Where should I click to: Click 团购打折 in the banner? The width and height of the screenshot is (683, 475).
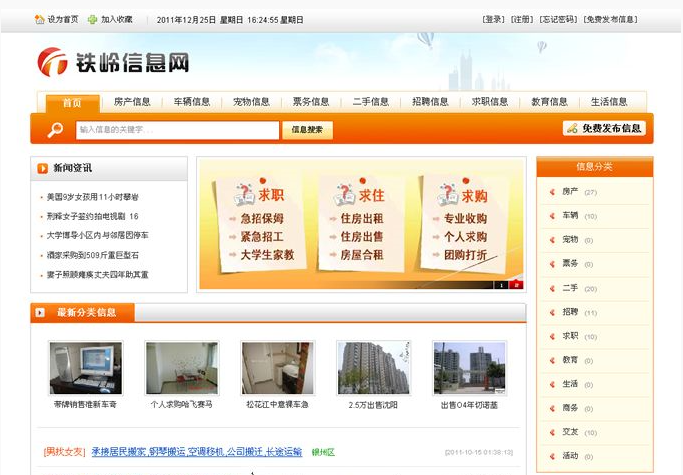coord(465,255)
